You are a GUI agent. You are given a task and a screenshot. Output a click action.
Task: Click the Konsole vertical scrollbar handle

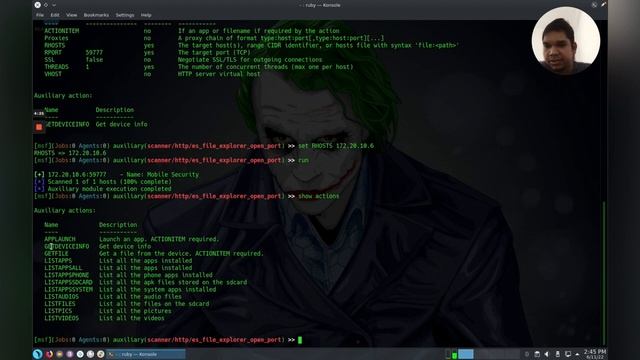tap(604, 273)
